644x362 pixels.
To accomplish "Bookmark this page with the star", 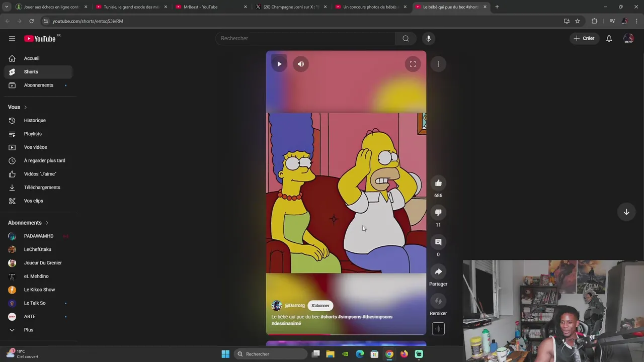I will pyautogui.click(x=578, y=21).
